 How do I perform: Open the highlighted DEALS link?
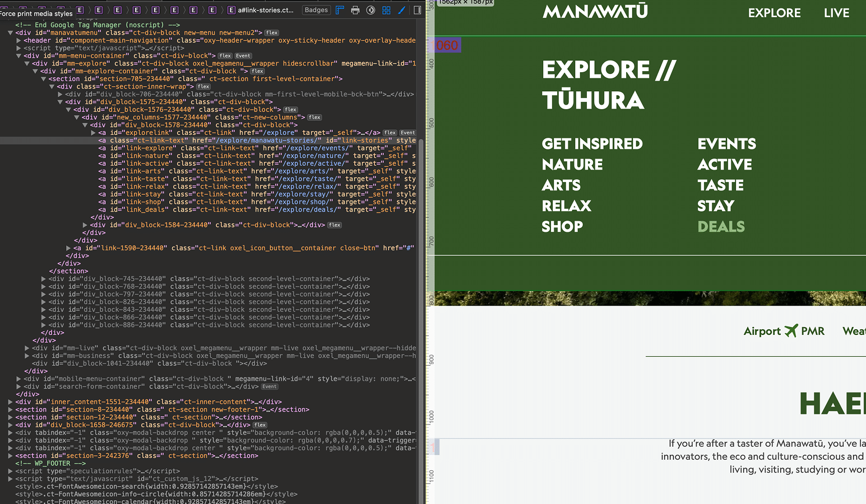point(721,227)
